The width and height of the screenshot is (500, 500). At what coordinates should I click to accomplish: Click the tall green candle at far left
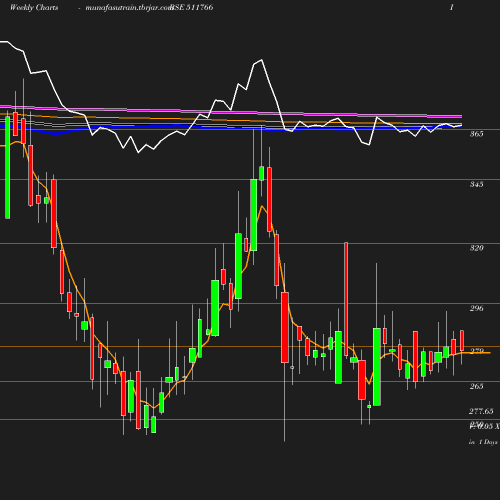coord(7,167)
